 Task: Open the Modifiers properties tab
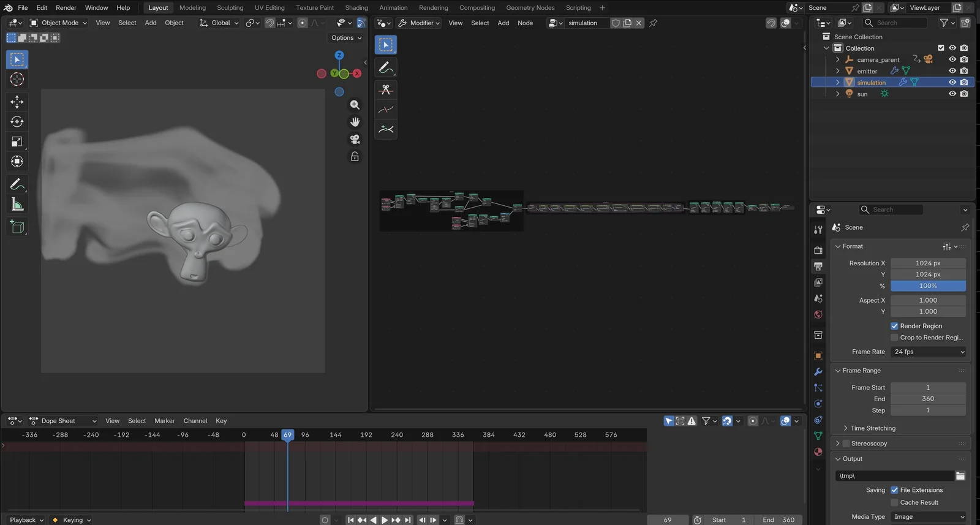tap(818, 372)
